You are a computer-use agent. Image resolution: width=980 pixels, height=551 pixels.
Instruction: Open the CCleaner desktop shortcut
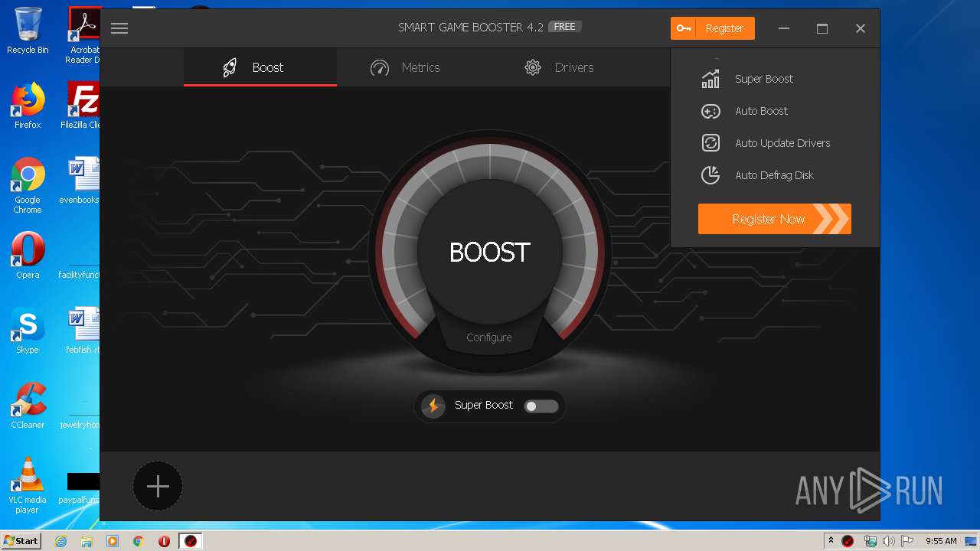click(28, 406)
